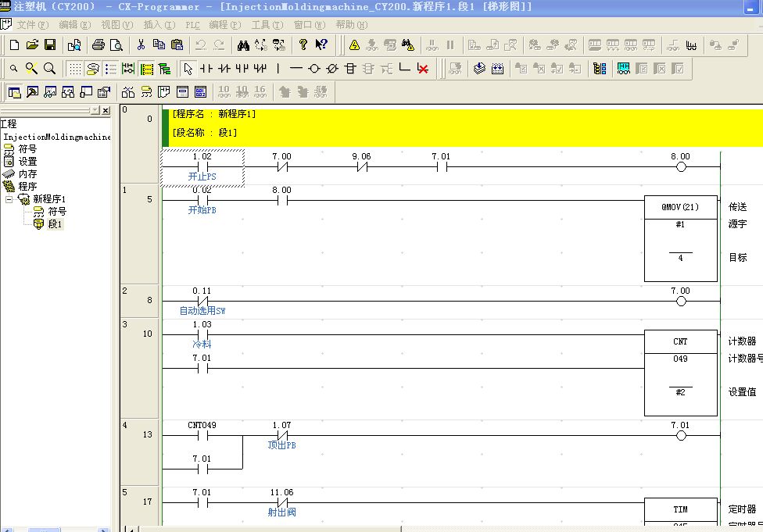Close the project workspace panel
Image resolution: width=763 pixels, height=532 pixels.
pos(106,111)
